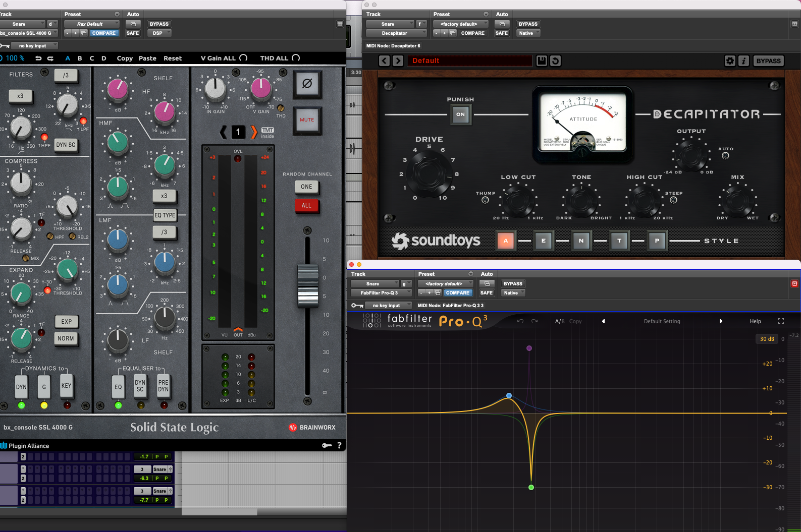Select Decapitator style P
This screenshot has width=801, height=532.
(x=657, y=241)
